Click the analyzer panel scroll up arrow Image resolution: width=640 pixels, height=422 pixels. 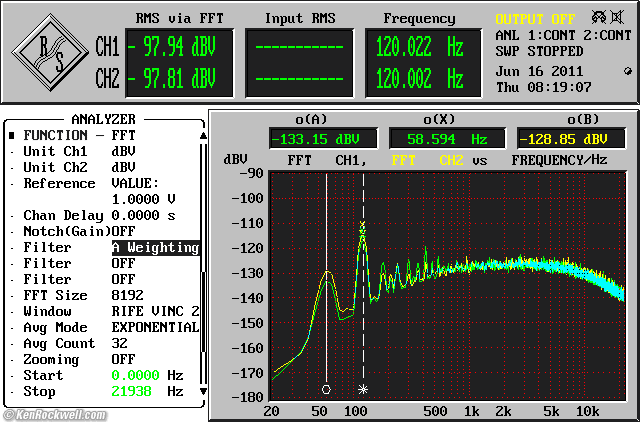pyautogui.click(x=203, y=135)
